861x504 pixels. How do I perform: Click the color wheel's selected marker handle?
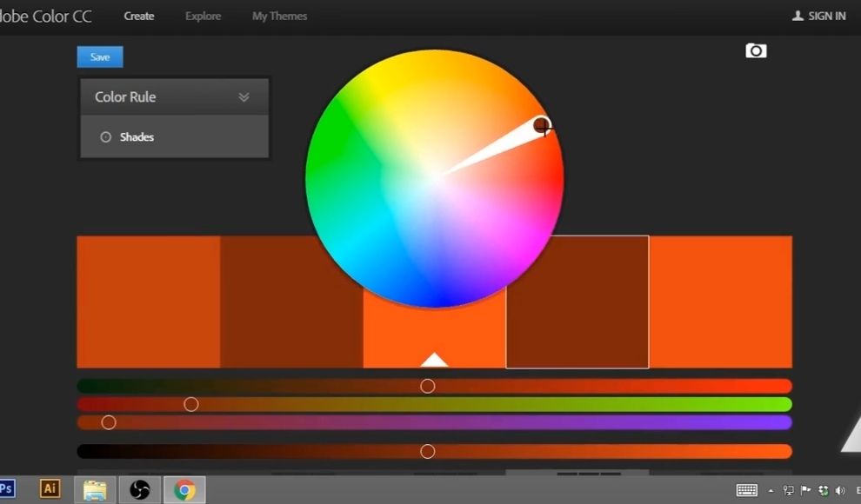542,126
